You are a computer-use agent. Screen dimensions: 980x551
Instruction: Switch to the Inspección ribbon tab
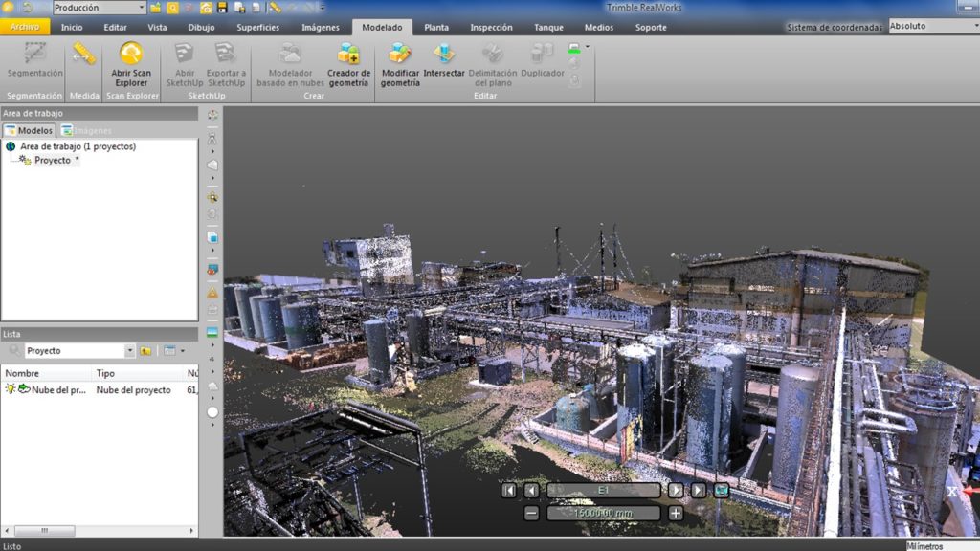[x=491, y=27]
